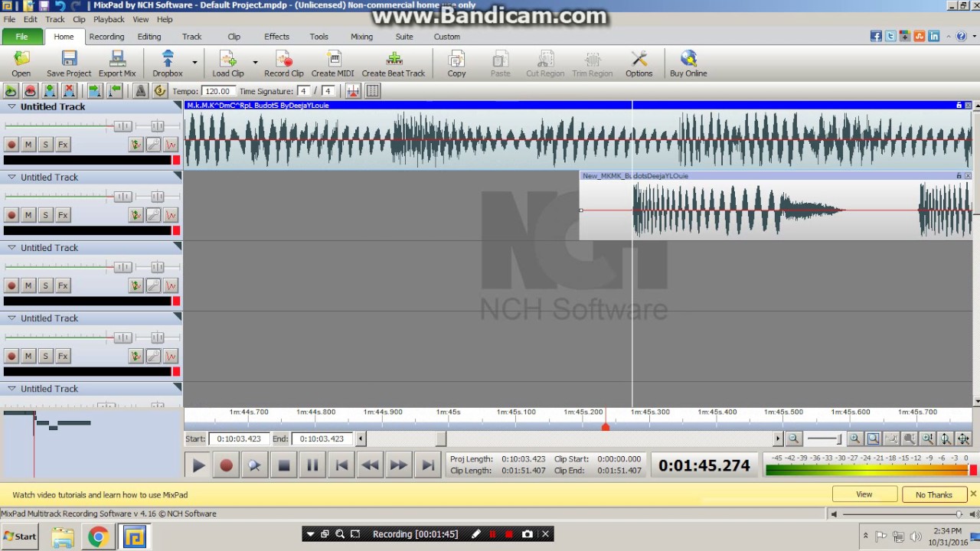Mute the first Untitled Track
This screenshot has height=551, width=980.
click(28, 145)
